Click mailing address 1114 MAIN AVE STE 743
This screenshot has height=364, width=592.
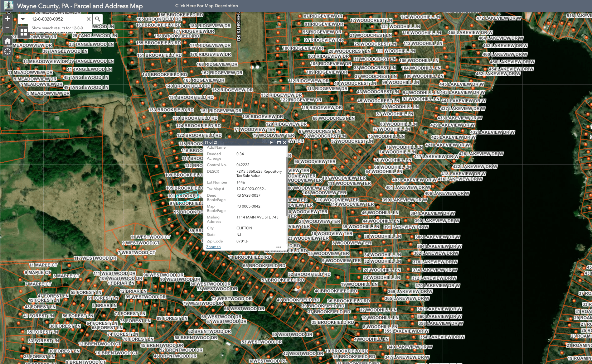point(257,217)
